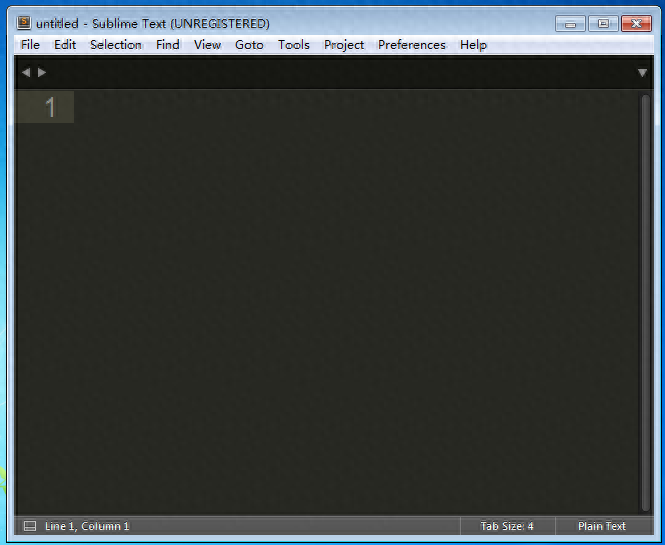Open the Edit menu
This screenshot has height=545, width=665.
(x=65, y=45)
